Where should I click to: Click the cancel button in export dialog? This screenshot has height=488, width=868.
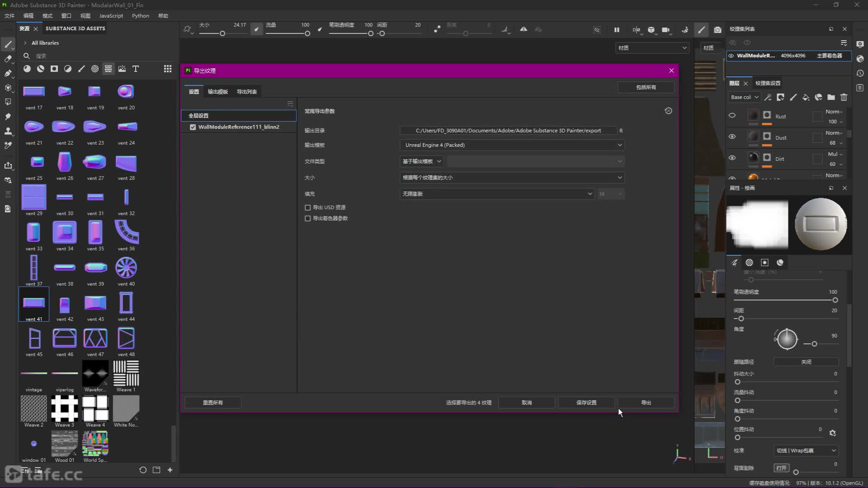tap(526, 403)
